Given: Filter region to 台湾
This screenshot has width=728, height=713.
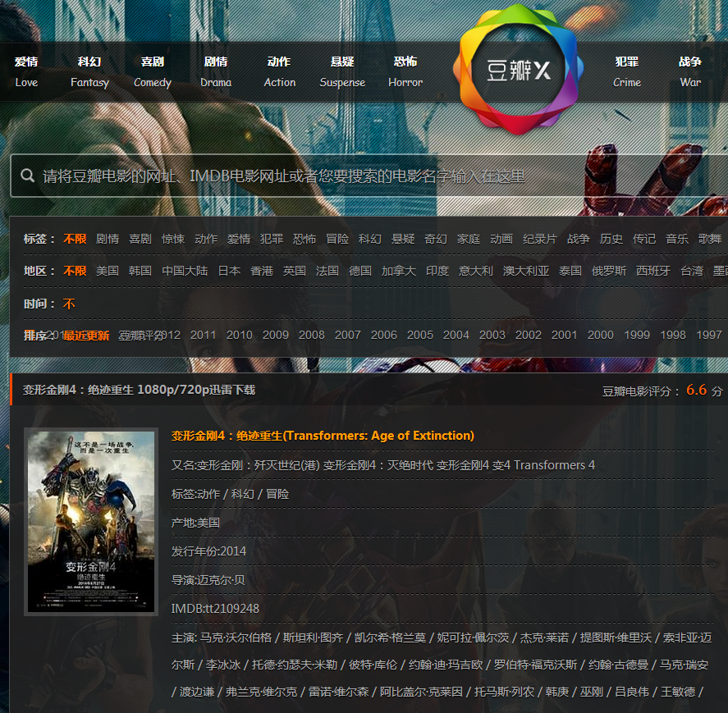Looking at the screenshot, I should coord(692,271).
